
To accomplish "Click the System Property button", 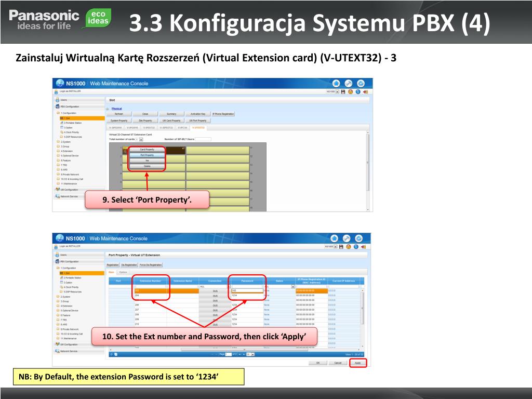I will pos(119,121).
